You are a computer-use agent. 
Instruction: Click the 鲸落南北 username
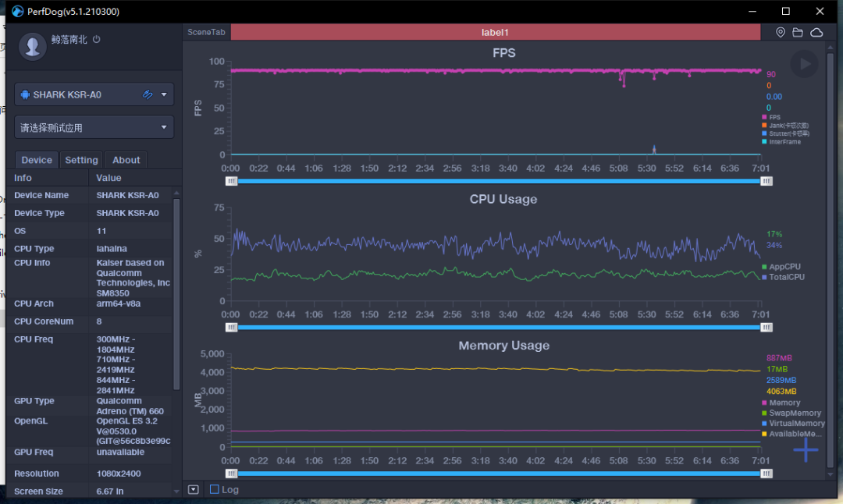coord(69,39)
